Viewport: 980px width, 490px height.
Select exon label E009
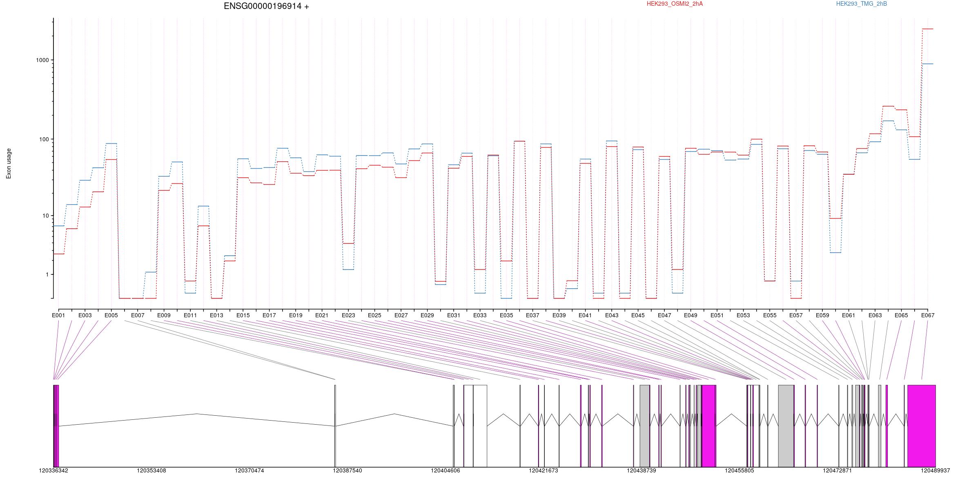164,315
